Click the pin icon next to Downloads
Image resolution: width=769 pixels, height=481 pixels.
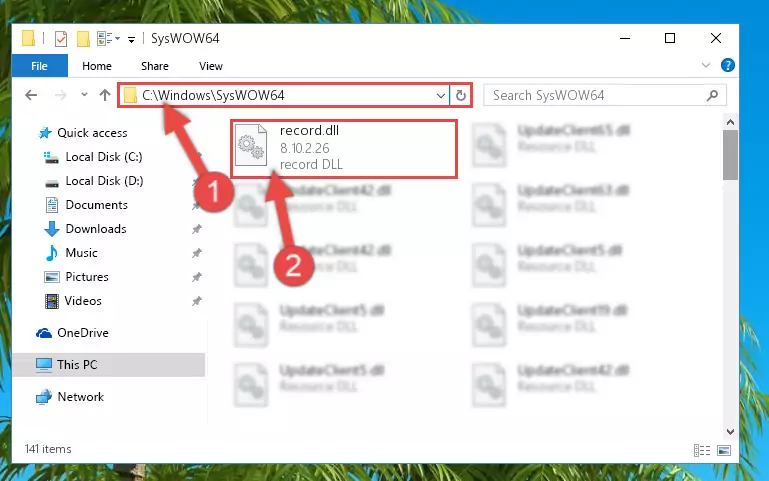pyautogui.click(x=197, y=229)
